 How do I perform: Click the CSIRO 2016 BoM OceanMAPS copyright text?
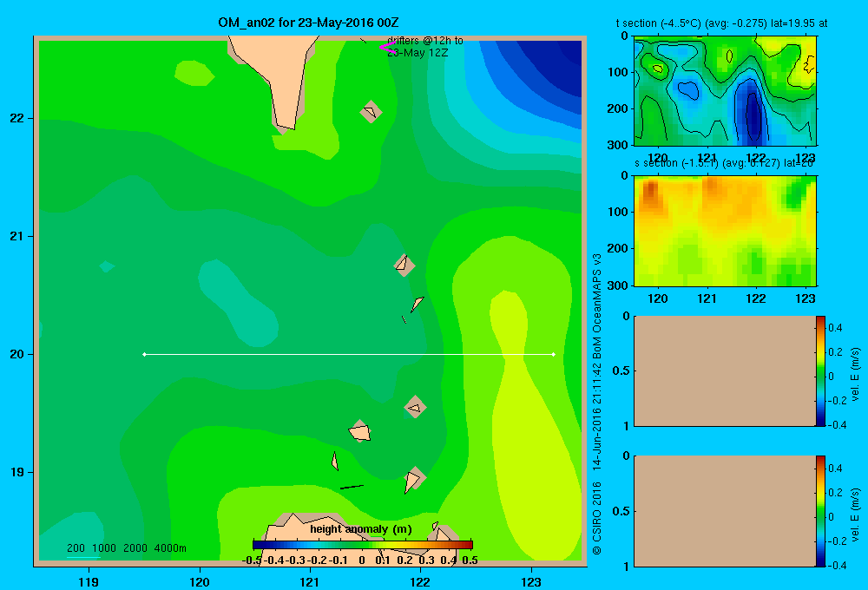coord(597,404)
